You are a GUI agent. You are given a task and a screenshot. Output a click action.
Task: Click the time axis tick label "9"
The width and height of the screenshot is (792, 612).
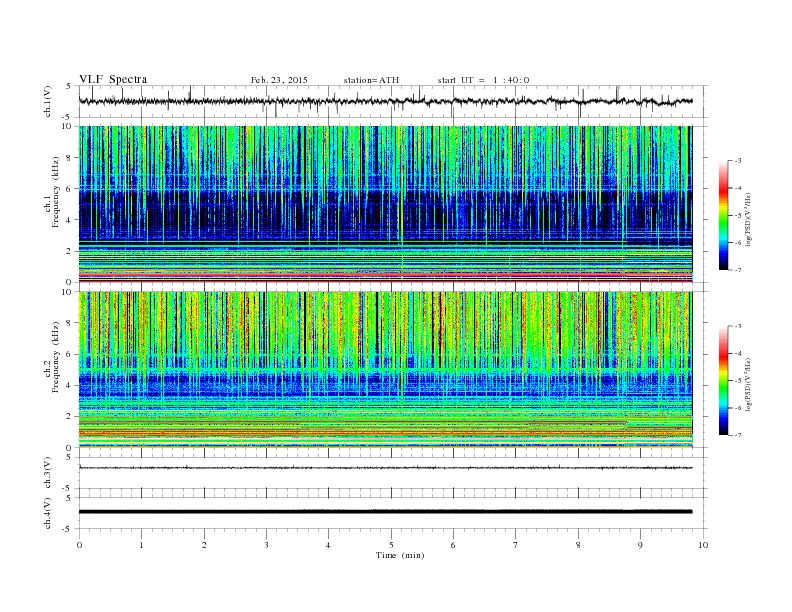coord(640,545)
